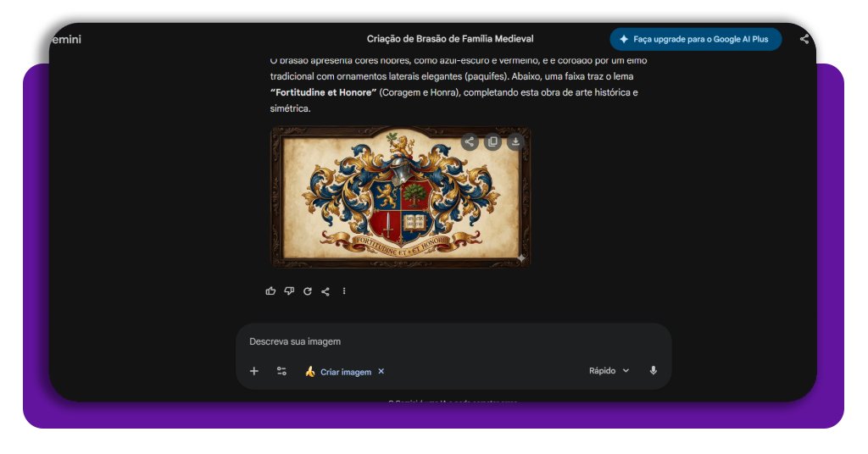Open the tools settings icon
868x454 pixels.
(x=281, y=371)
